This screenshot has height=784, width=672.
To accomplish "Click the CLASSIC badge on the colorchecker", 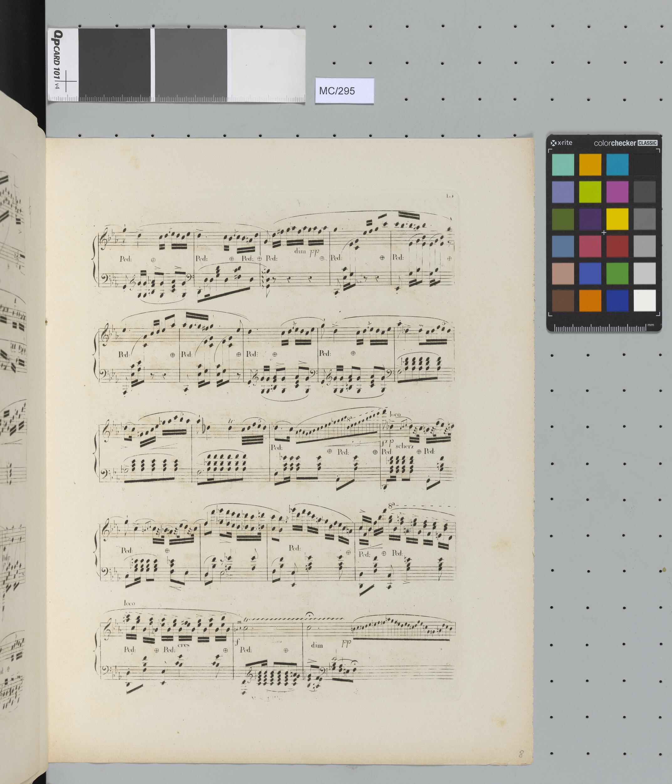I will 648,143.
